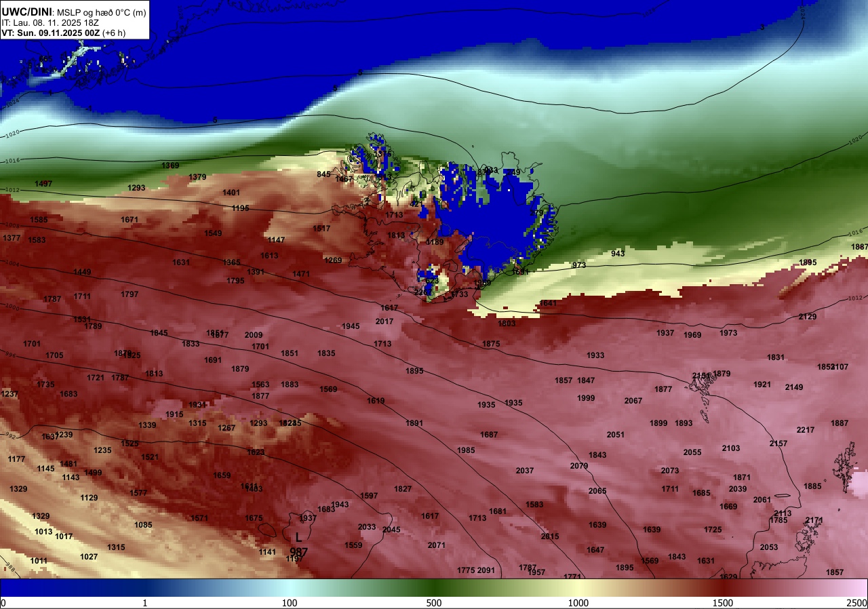
Task: Click the map value 2103
Action: (x=731, y=448)
